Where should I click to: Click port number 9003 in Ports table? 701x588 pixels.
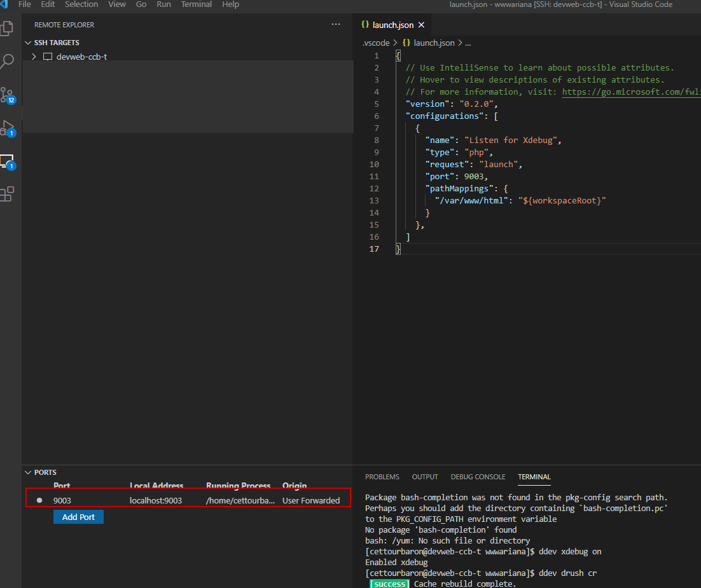tap(62, 500)
